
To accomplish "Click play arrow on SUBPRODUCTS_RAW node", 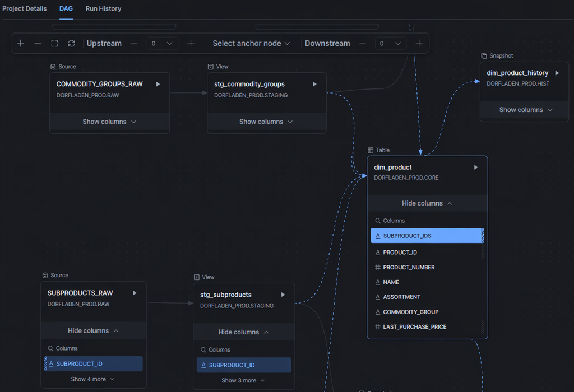I will 135,293.
